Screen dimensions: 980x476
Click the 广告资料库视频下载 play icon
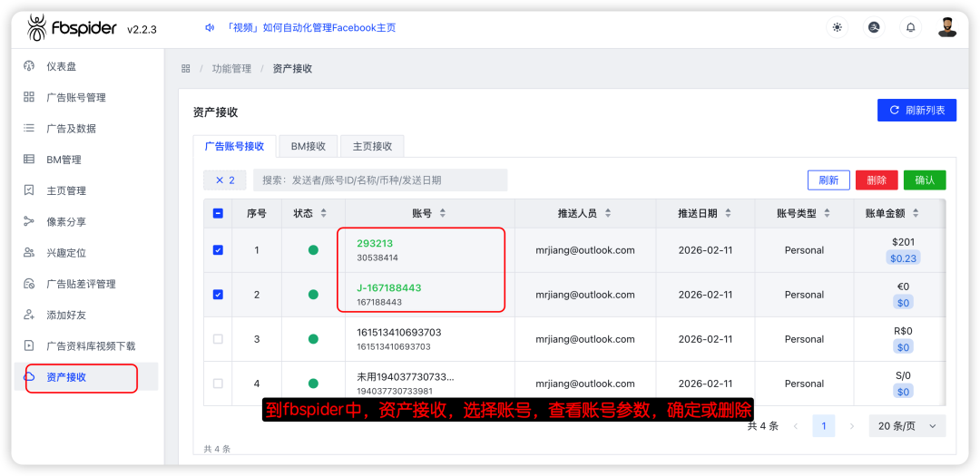point(29,345)
